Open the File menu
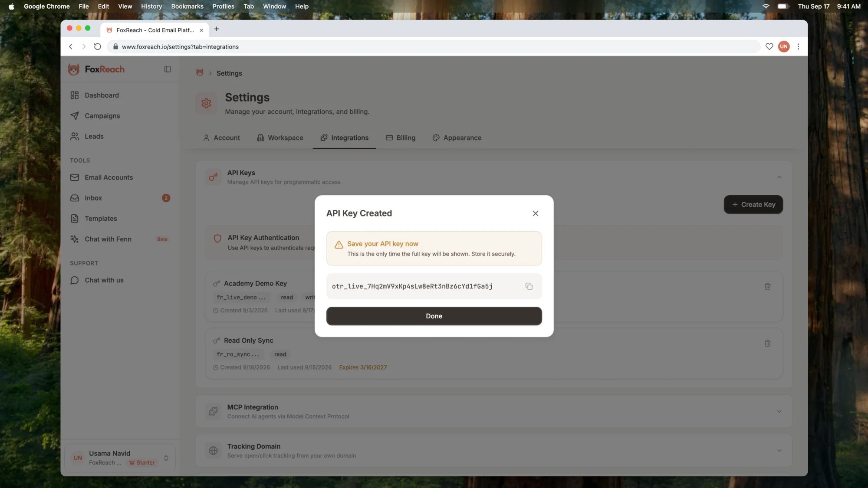 (84, 6)
